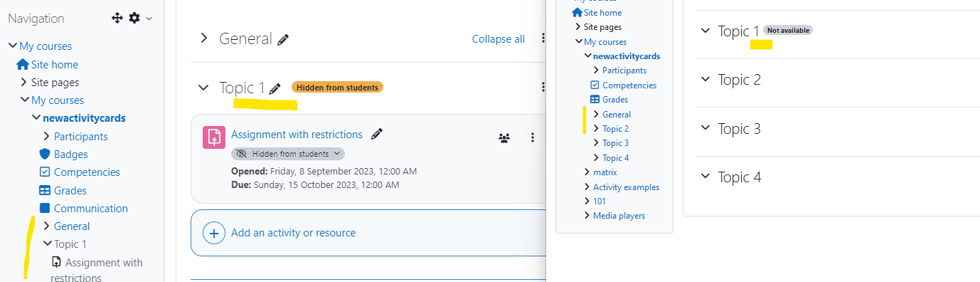Screen dimensions: 980x282
Task: Select Grades in the left navigation
Action: coord(70,190)
